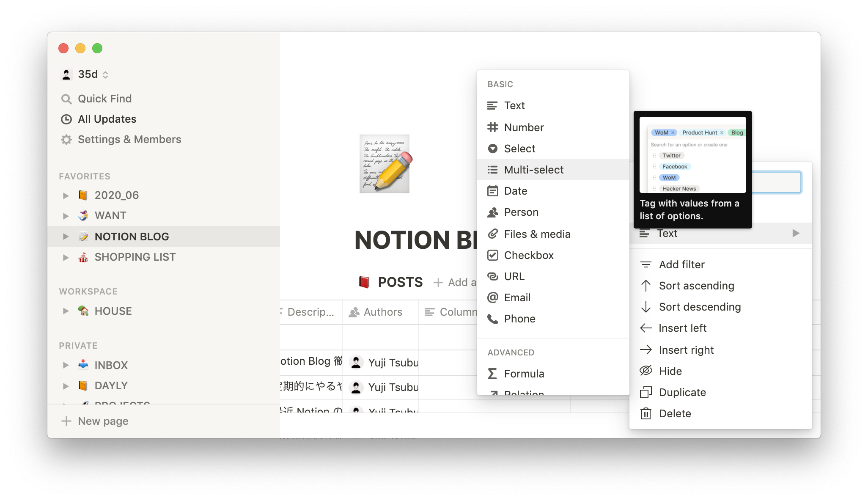Viewport: 868px width, 501px height.
Task: Choose URL property type
Action: pyautogui.click(x=553, y=276)
